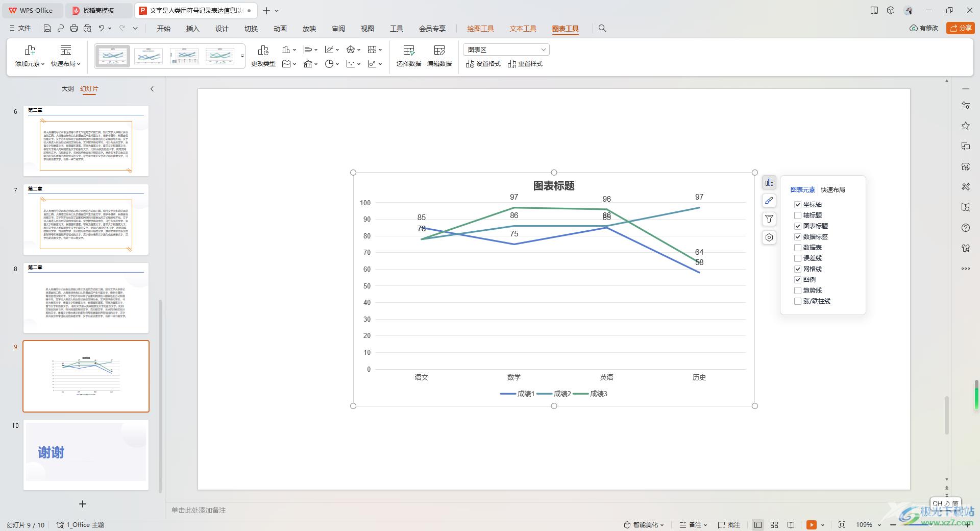Click the chart style brush icon
Viewport: 980px width, 531px height.
point(769,201)
